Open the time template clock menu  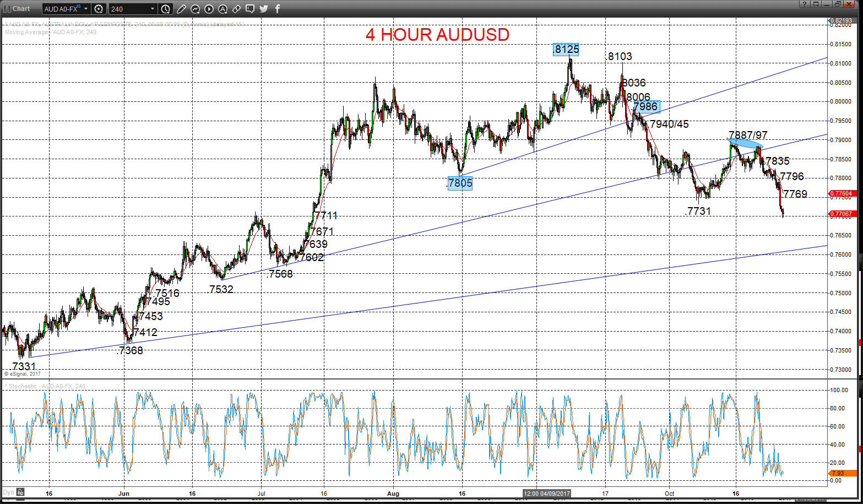166,9
